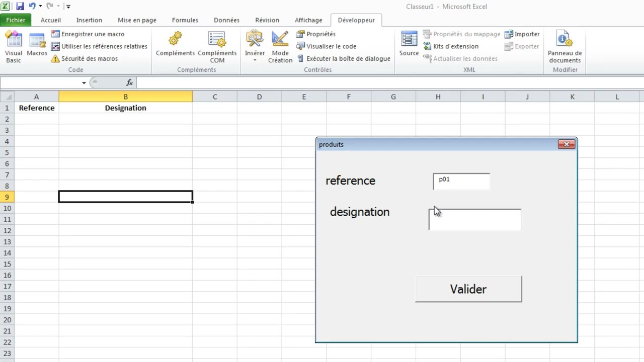This screenshot has width=644, height=362.
Task: Click Visualiser le code
Action: tap(326, 46)
